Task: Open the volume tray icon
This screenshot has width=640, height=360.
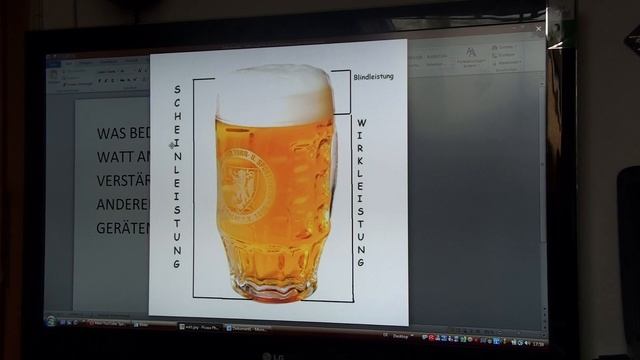Action: [527, 343]
